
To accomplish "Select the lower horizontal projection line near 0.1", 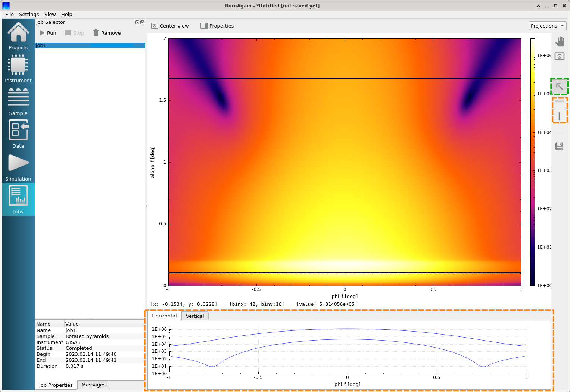I will tap(345, 273).
